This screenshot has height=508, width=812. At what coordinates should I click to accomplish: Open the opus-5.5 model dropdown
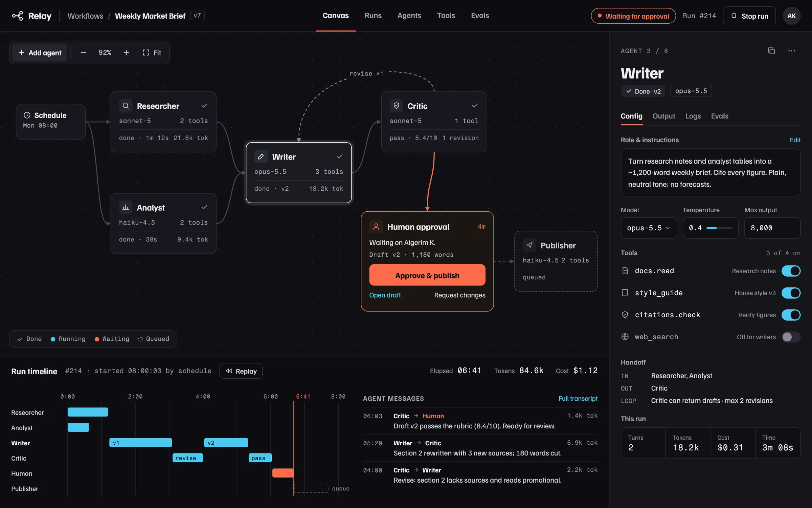[x=649, y=228]
